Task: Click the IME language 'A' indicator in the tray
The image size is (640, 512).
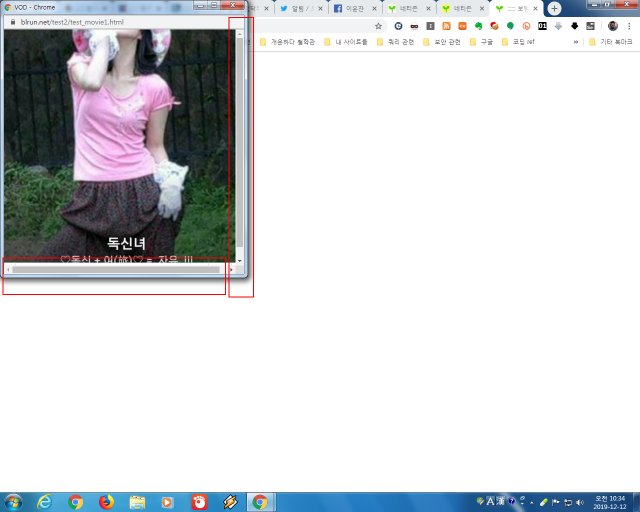Action: [490, 501]
